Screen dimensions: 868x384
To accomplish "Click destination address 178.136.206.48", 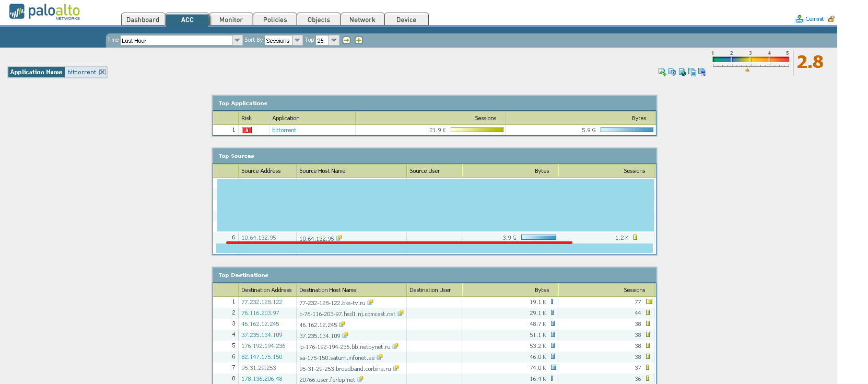I will click(262, 379).
